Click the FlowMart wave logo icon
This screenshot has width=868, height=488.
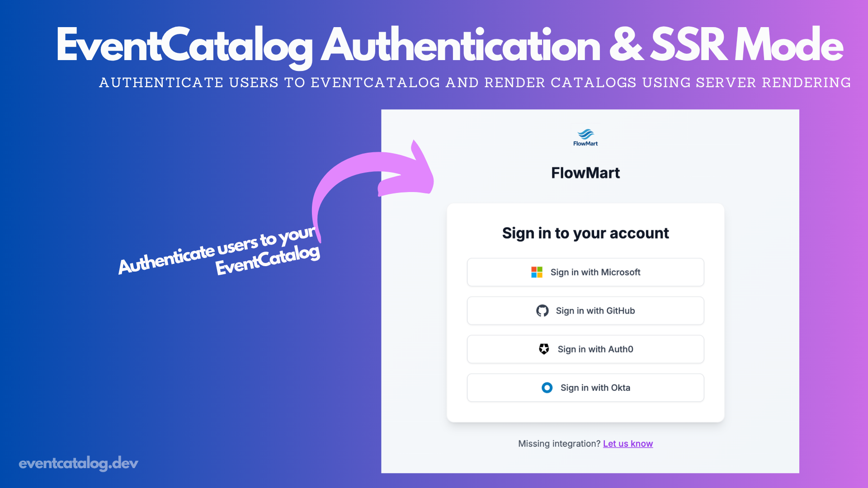tap(585, 134)
